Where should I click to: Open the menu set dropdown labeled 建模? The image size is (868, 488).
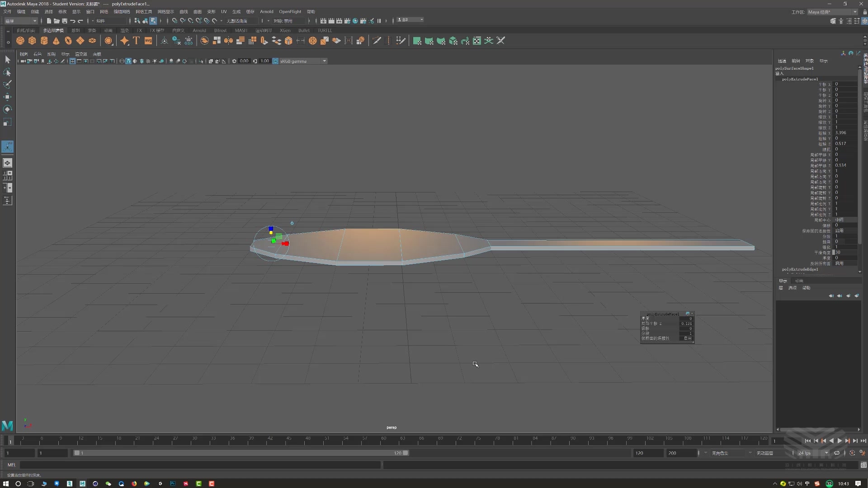pos(21,21)
